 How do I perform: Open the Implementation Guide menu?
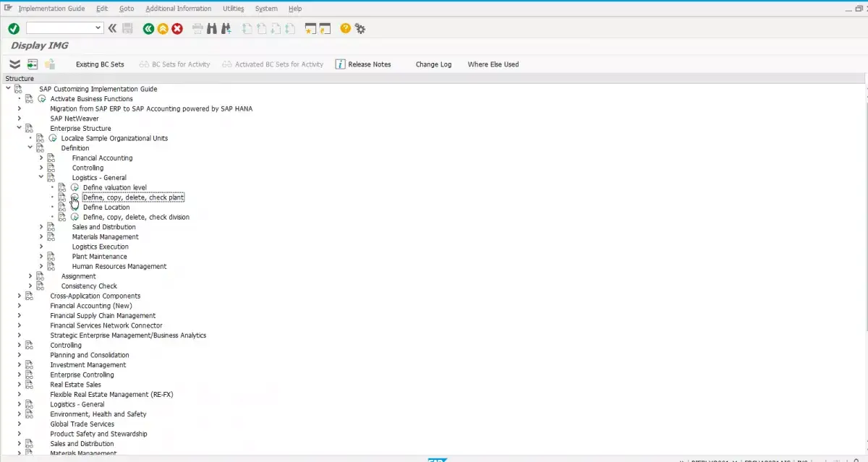click(x=51, y=9)
